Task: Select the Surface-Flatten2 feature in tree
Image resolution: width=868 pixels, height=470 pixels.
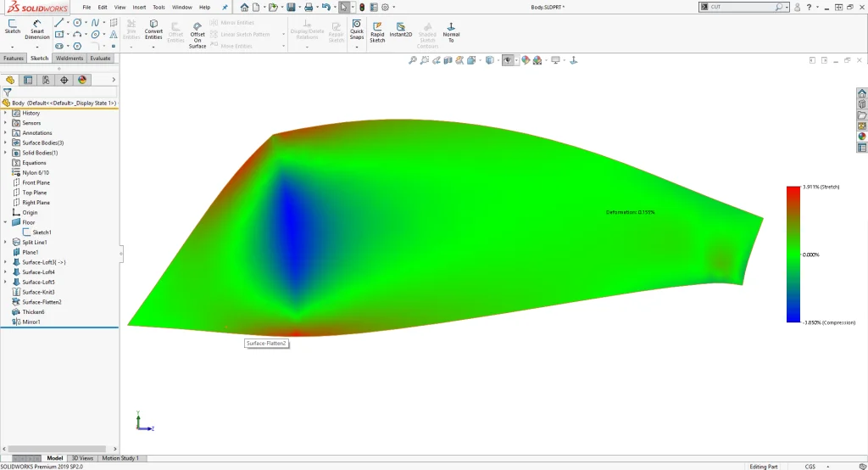Action: pyautogui.click(x=42, y=302)
